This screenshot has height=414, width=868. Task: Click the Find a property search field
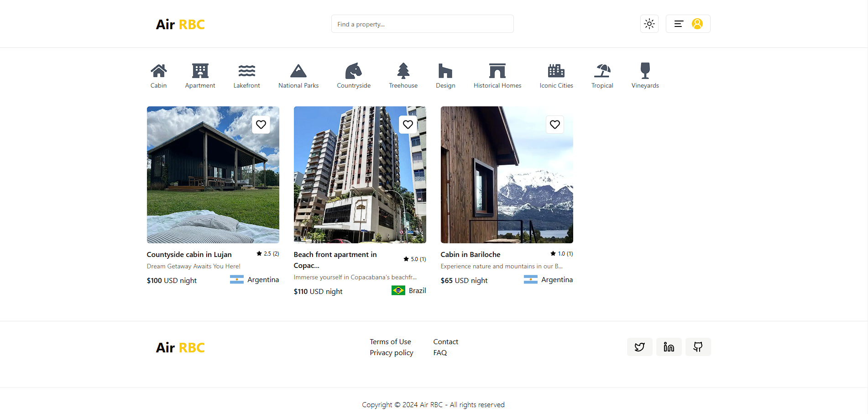(x=422, y=24)
